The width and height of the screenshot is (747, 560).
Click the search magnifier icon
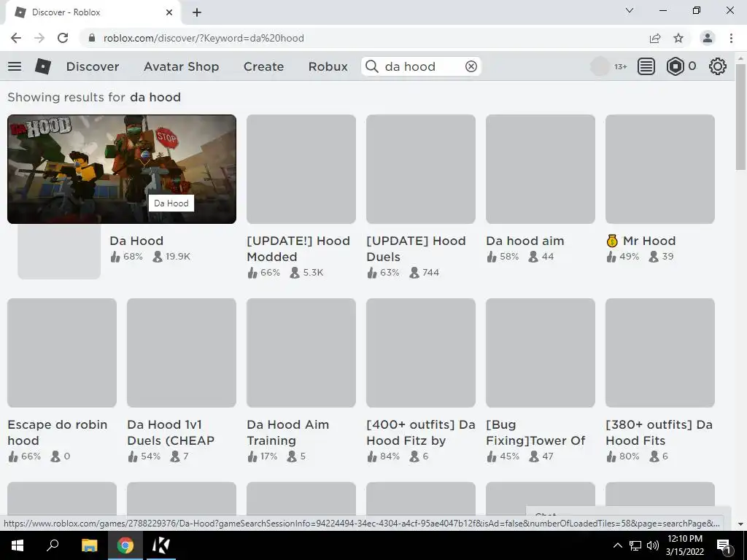click(x=372, y=66)
